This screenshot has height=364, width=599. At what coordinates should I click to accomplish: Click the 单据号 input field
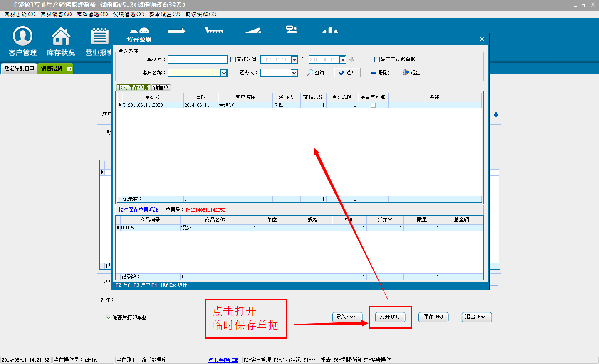(198, 59)
